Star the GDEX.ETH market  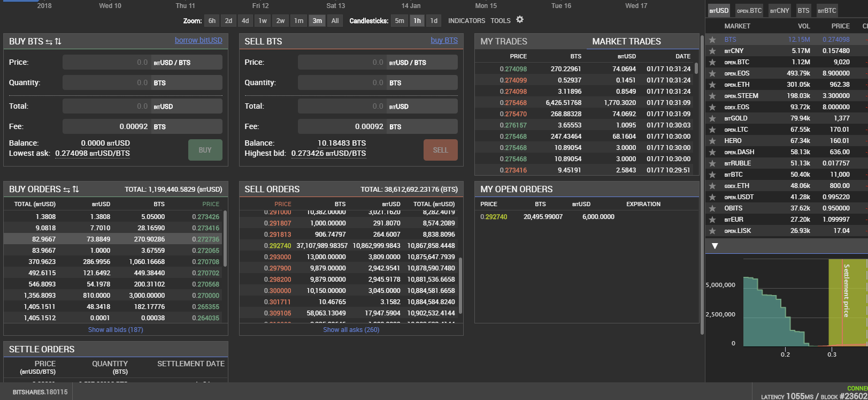(x=712, y=186)
